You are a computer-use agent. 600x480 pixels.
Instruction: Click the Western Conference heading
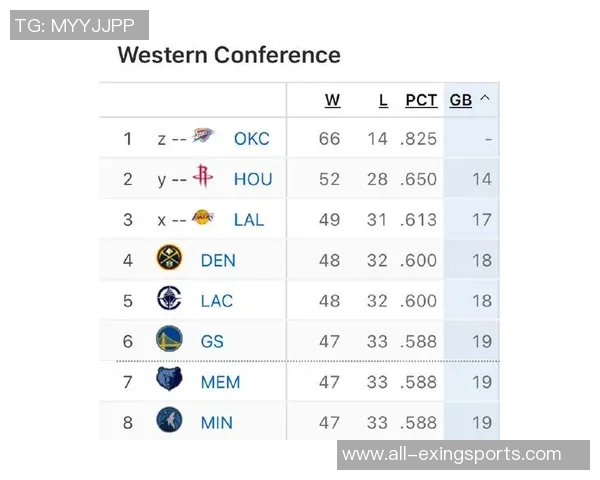pos(229,55)
